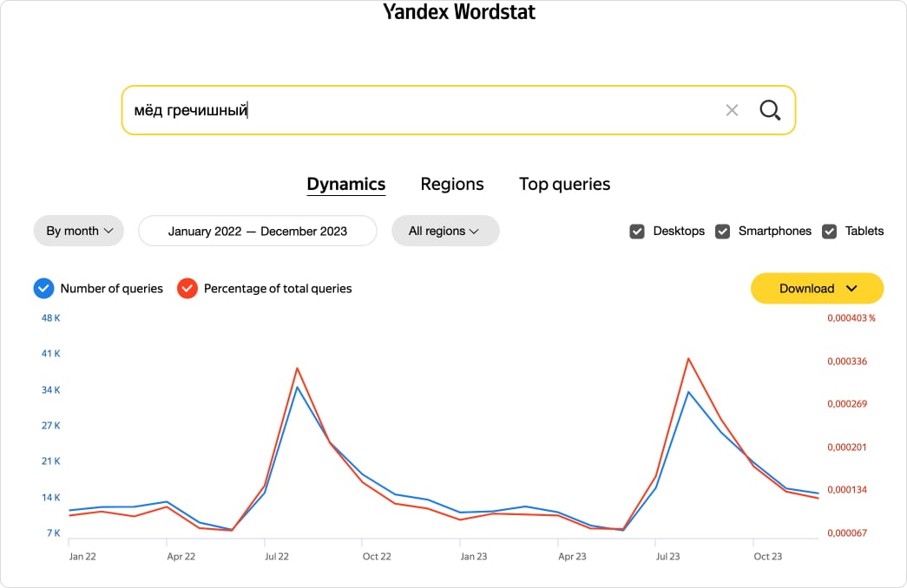Screen dimensions: 907x588
Task: Open the By month dropdown
Action: click(79, 232)
